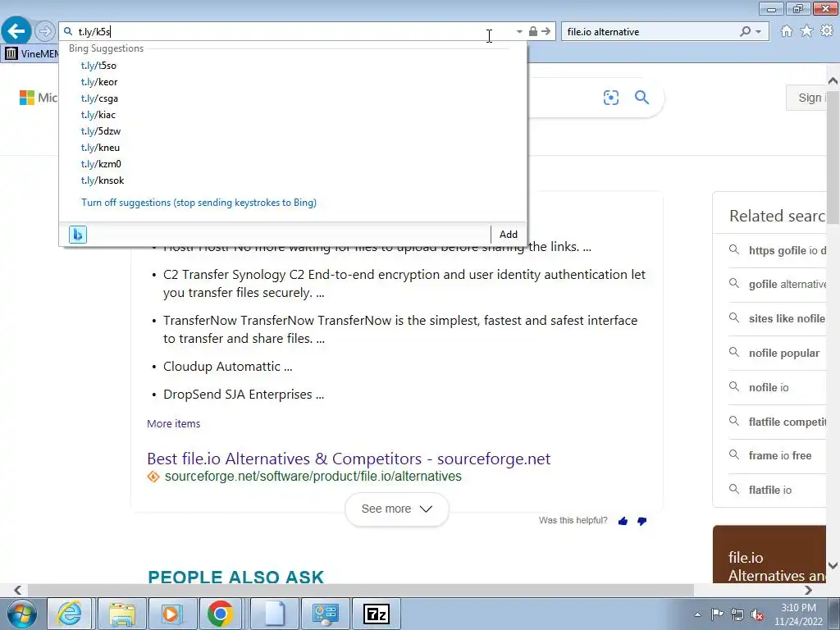
Task: Open 7-Zip from taskbar
Action: [x=376, y=614]
